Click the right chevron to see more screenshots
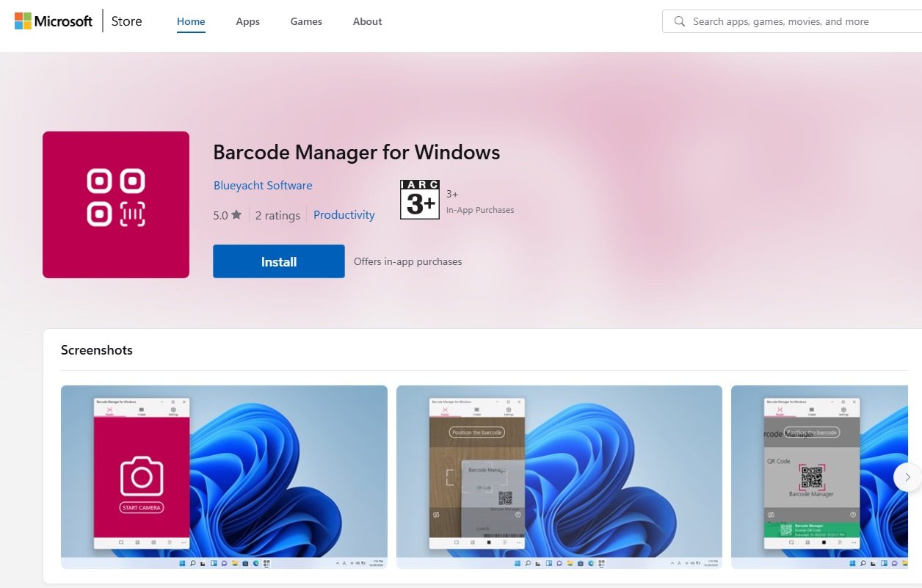The width and height of the screenshot is (922, 588). 907,477
